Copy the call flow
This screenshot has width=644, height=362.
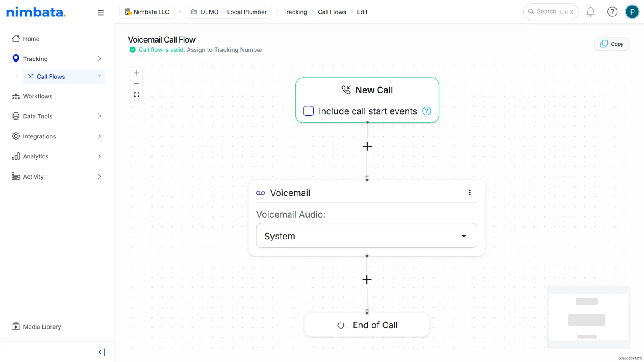coord(612,44)
